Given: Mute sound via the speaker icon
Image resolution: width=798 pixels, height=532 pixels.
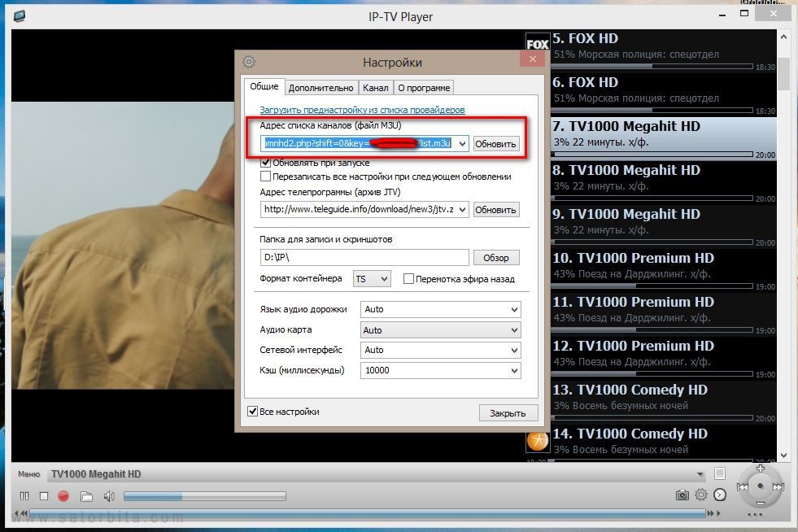Looking at the screenshot, I should pyautogui.click(x=109, y=496).
